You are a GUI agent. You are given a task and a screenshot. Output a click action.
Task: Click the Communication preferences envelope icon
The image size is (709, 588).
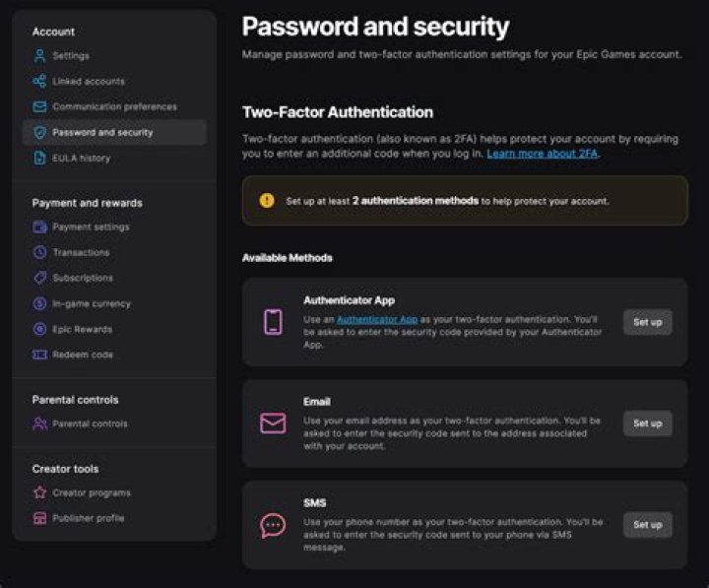(x=39, y=107)
